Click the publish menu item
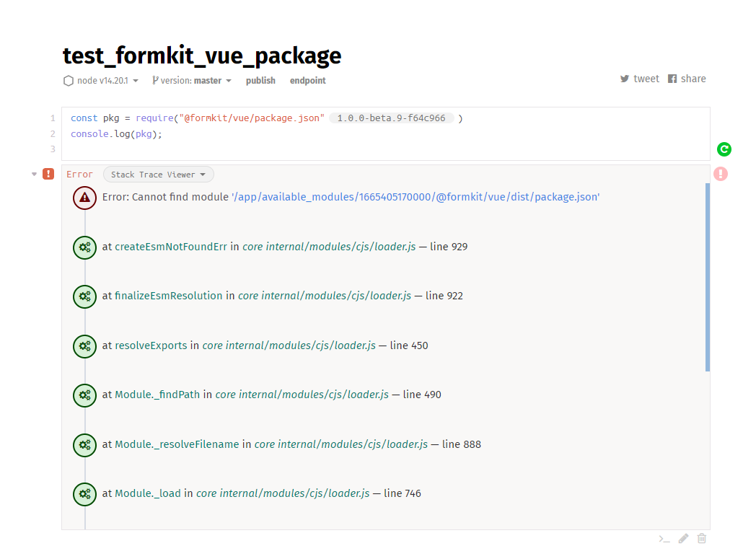This screenshot has width=756, height=546. 260,81
